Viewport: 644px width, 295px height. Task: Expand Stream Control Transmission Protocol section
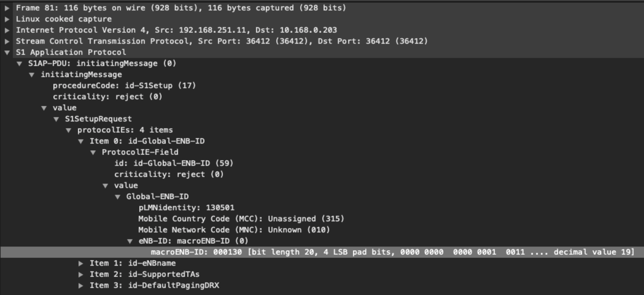(x=7, y=41)
